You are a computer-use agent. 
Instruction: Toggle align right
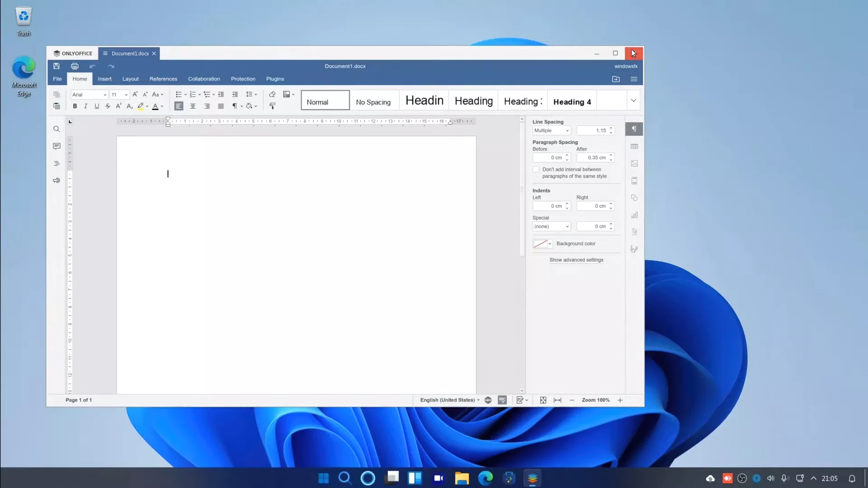[207, 106]
